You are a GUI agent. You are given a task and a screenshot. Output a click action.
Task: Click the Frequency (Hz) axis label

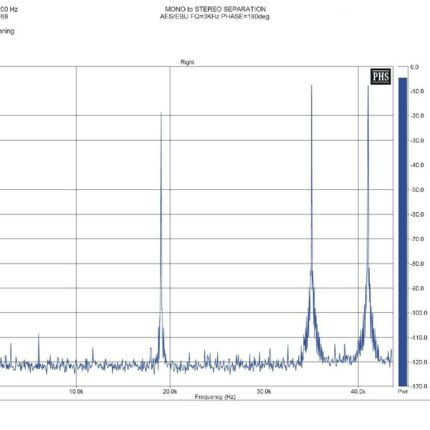(x=215, y=397)
